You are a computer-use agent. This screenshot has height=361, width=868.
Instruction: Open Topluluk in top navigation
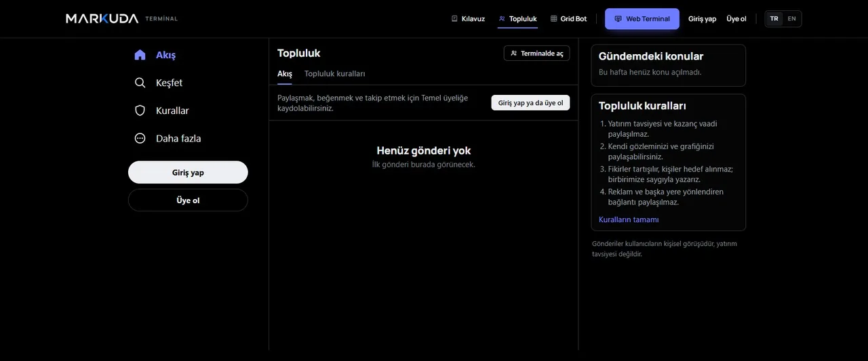[x=517, y=19]
